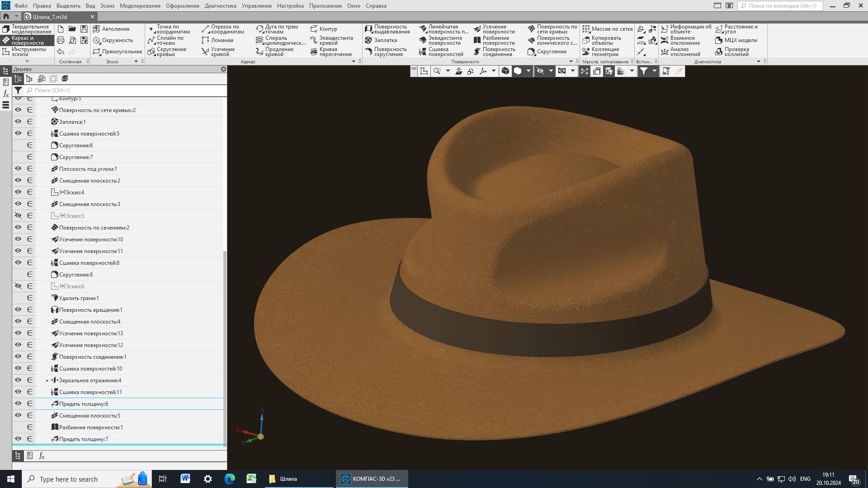
Task: Select the Автолиния sketch tool
Action: (97, 29)
